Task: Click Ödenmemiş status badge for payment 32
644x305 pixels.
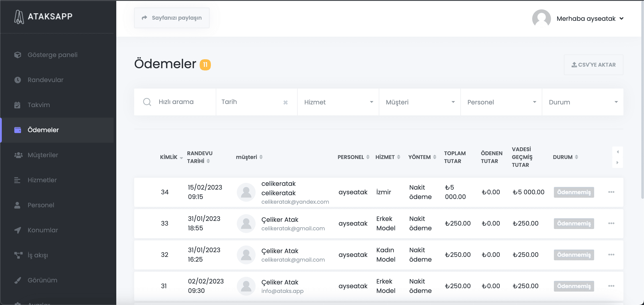Action: click(x=574, y=254)
